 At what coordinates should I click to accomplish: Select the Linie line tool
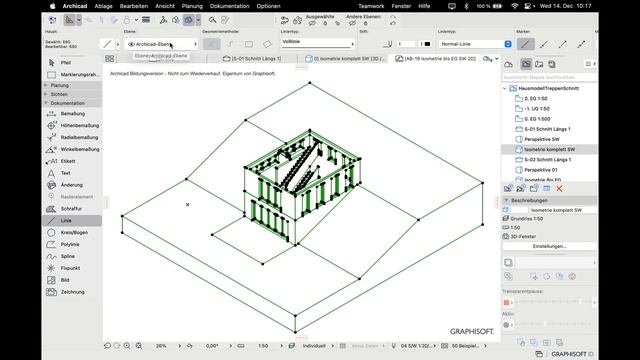[72, 220]
